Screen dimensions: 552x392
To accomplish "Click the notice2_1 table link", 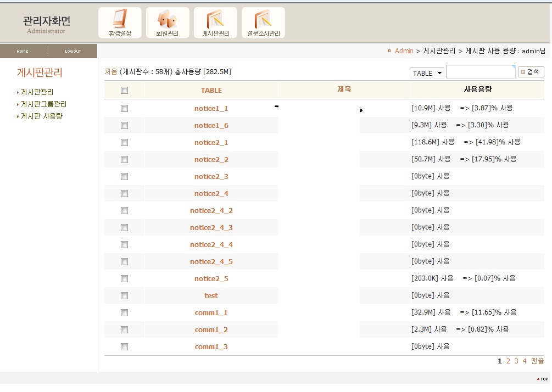I will coord(211,143).
